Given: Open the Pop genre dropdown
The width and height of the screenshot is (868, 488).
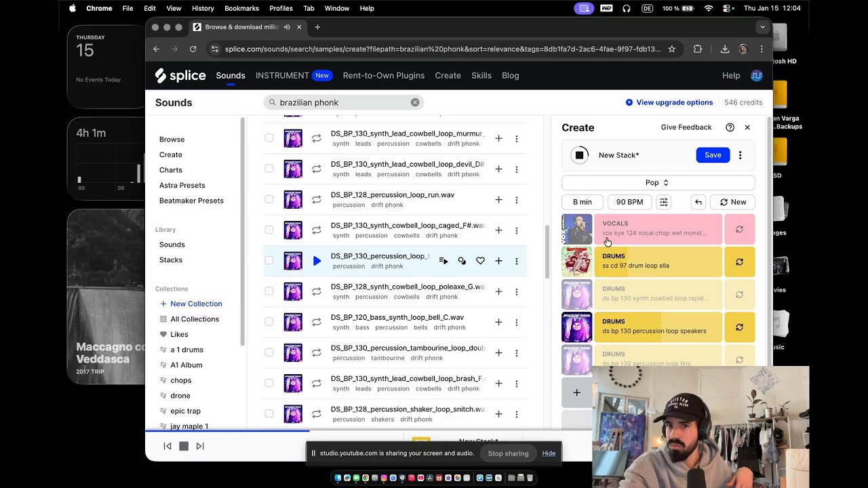Looking at the screenshot, I should pyautogui.click(x=657, y=183).
